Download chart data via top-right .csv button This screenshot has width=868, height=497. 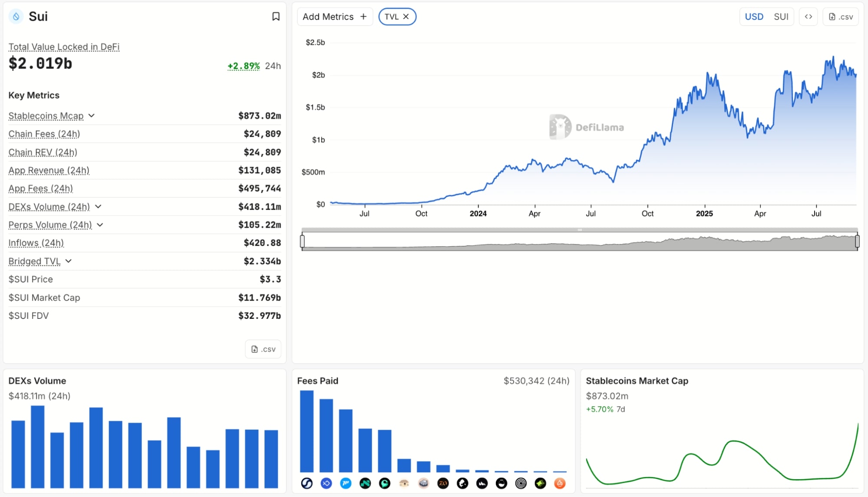[x=841, y=17]
